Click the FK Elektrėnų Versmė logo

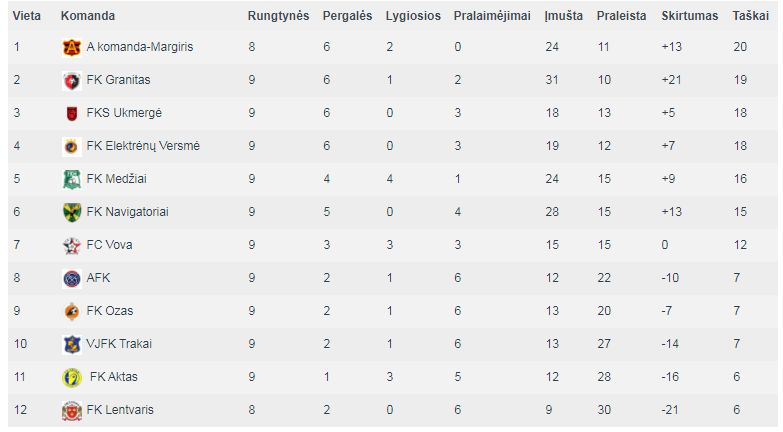72,146
